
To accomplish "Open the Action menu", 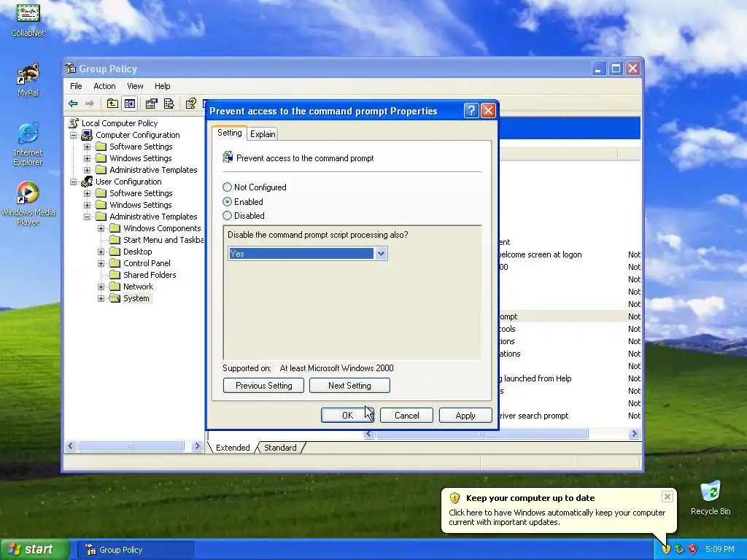I will 104,86.
